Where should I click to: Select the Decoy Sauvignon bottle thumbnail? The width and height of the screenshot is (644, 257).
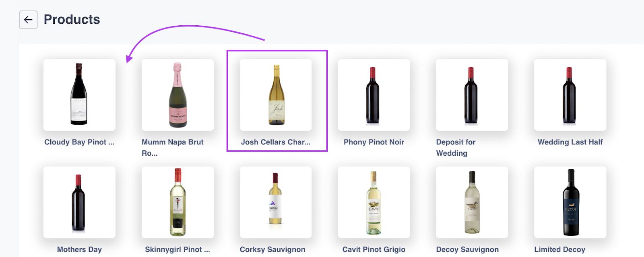click(472, 202)
